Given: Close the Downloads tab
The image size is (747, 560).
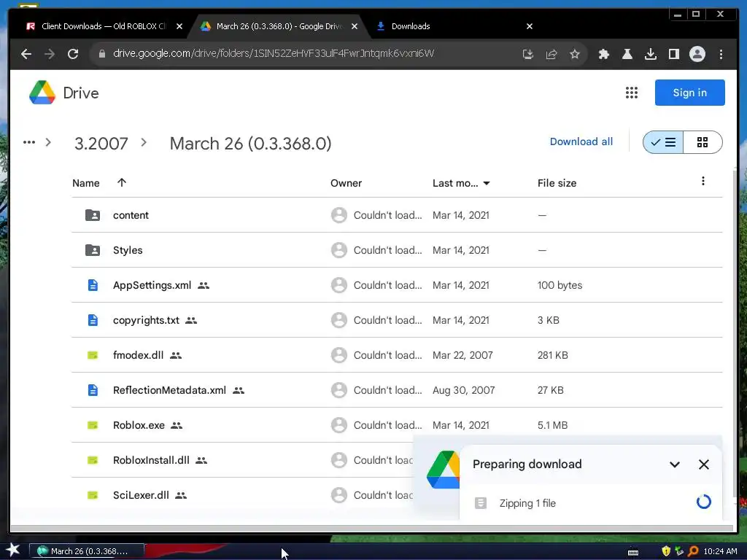Looking at the screenshot, I should coord(530,26).
